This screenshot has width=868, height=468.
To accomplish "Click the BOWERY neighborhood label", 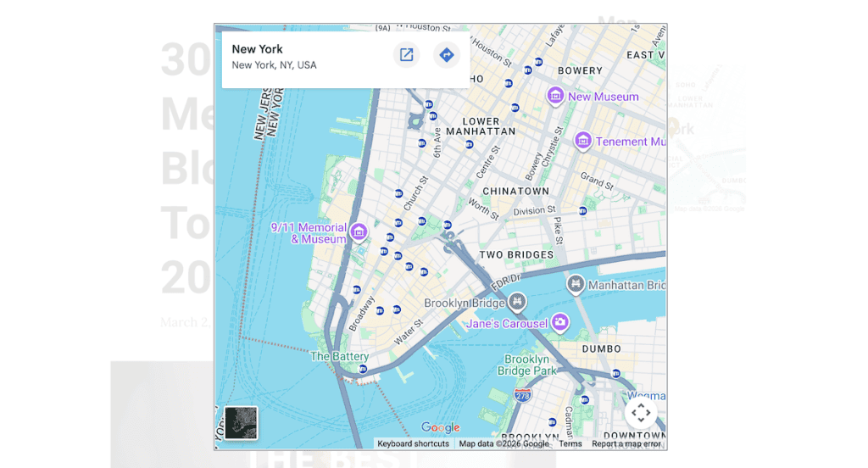I will [580, 71].
